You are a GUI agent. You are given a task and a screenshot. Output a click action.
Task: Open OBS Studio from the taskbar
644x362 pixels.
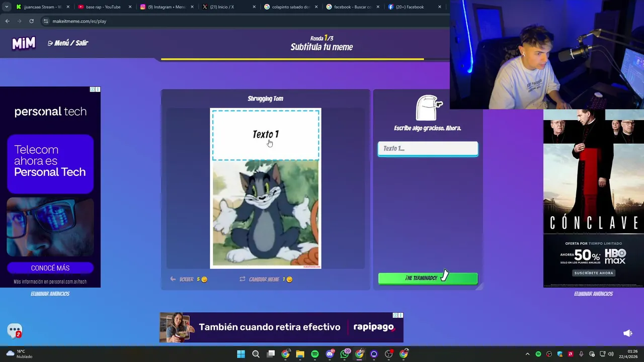coord(389,354)
